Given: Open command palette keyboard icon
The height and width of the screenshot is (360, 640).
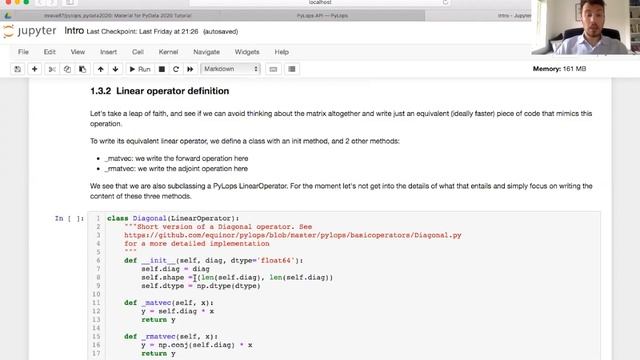Looking at the screenshot, I should 273,69.
